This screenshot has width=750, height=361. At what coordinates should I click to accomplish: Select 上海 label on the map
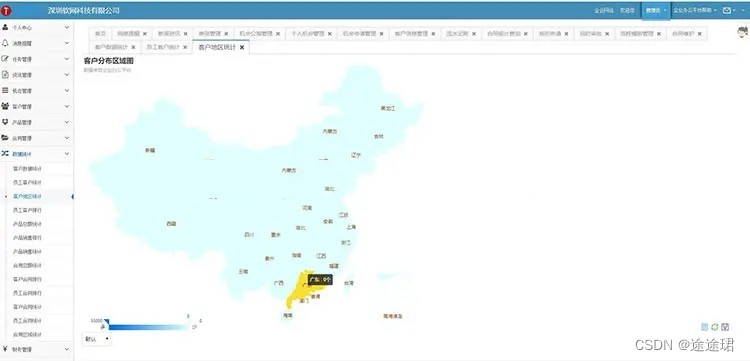[351, 227]
